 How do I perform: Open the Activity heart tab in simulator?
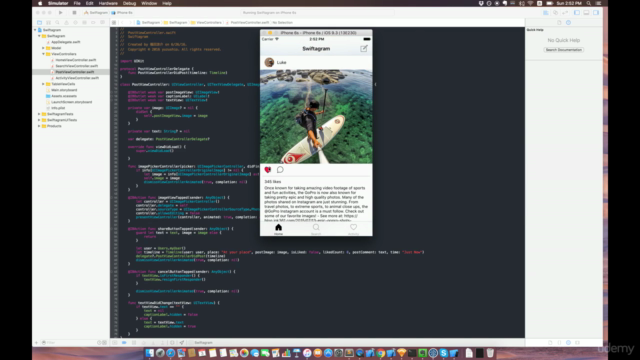[x=353, y=229]
